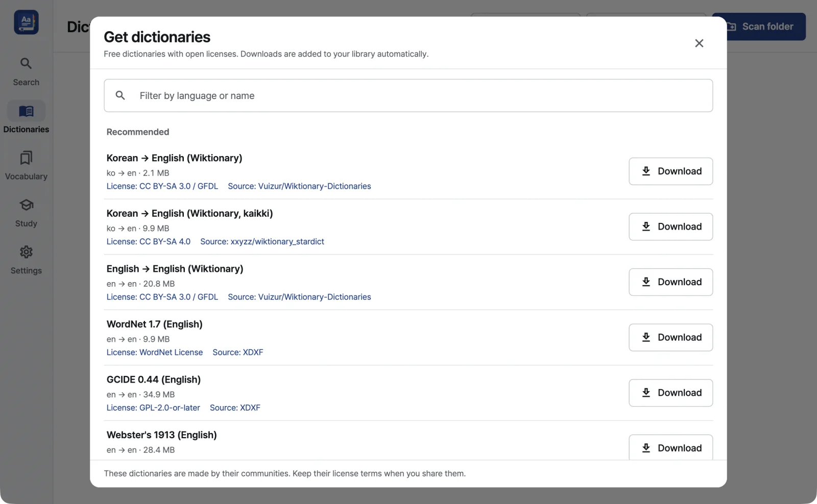
Task: Select the GCIDE 0.44 (English) title
Action: click(154, 380)
